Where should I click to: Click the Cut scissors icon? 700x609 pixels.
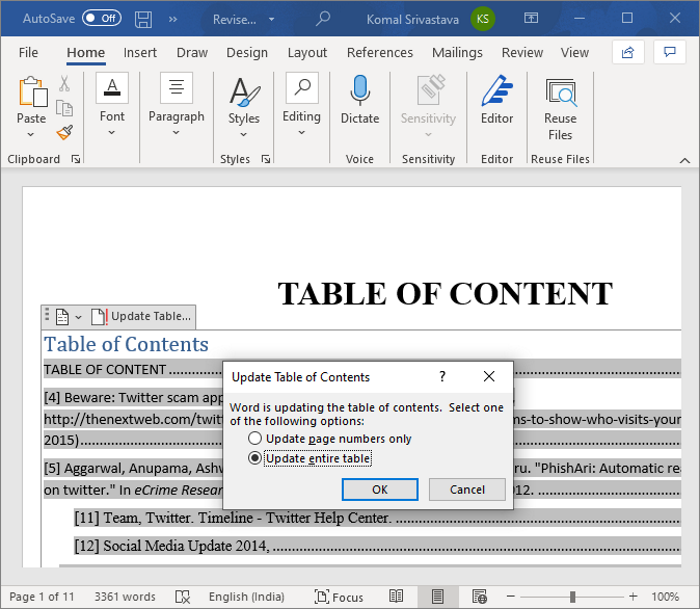point(65,84)
